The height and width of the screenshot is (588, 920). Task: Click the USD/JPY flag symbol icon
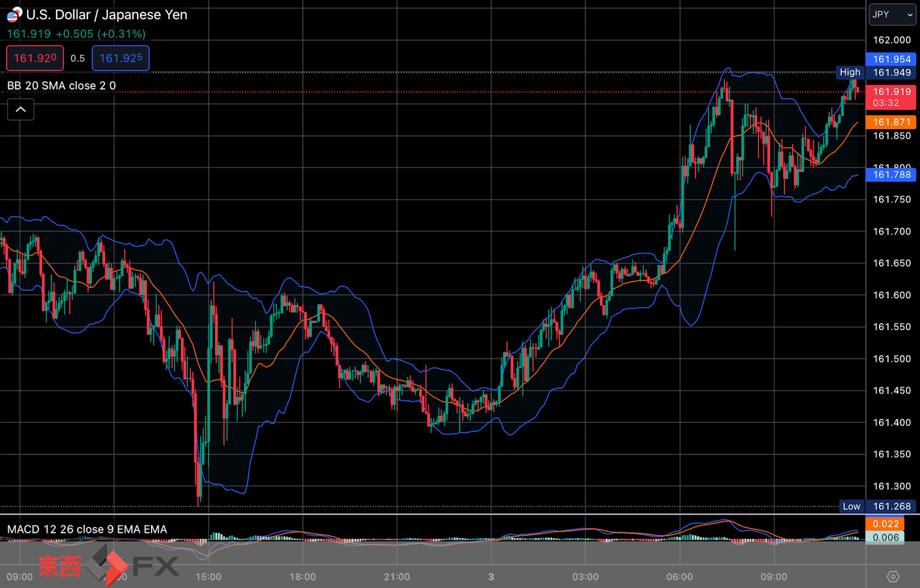click(14, 14)
